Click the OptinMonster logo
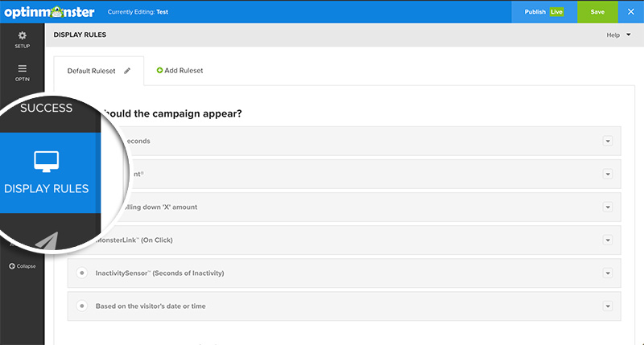The image size is (644, 345). tap(49, 12)
